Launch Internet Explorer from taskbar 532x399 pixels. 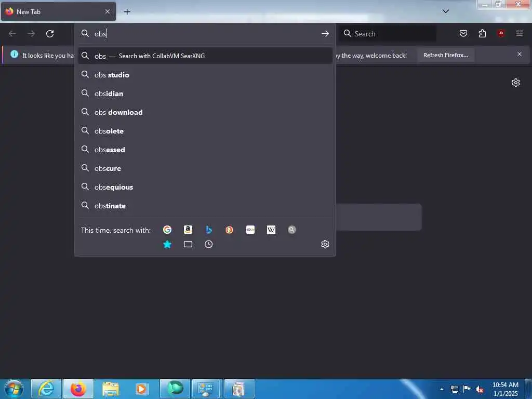coord(46,389)
